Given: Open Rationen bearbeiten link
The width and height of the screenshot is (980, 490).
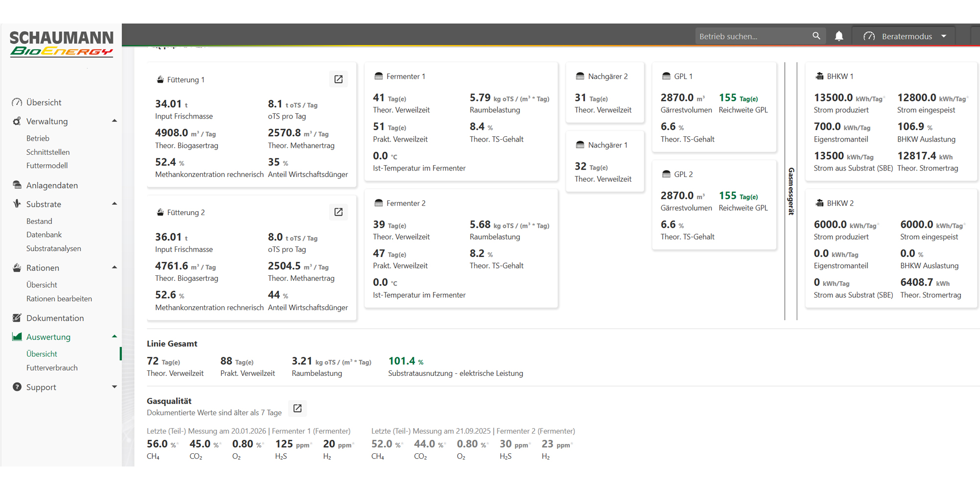Looking at the screenshot, I should (x=59, y=299).
